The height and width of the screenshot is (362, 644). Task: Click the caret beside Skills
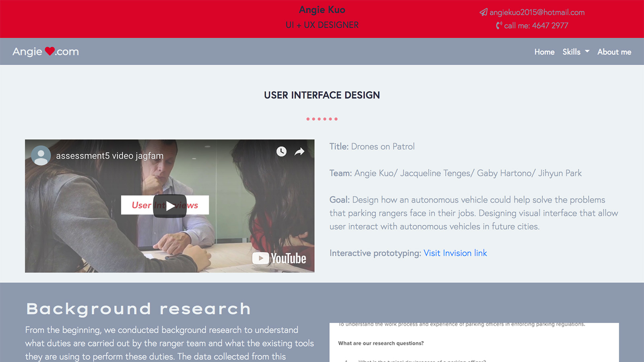pyautogui.click(x=587, y=51)
